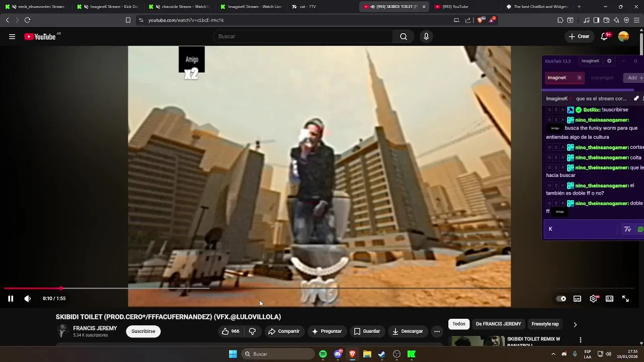Viewport: 644px width, 362px height.
Task: Subscribe to FRANCIS JEREMY channel
Action: coord(143,331)
